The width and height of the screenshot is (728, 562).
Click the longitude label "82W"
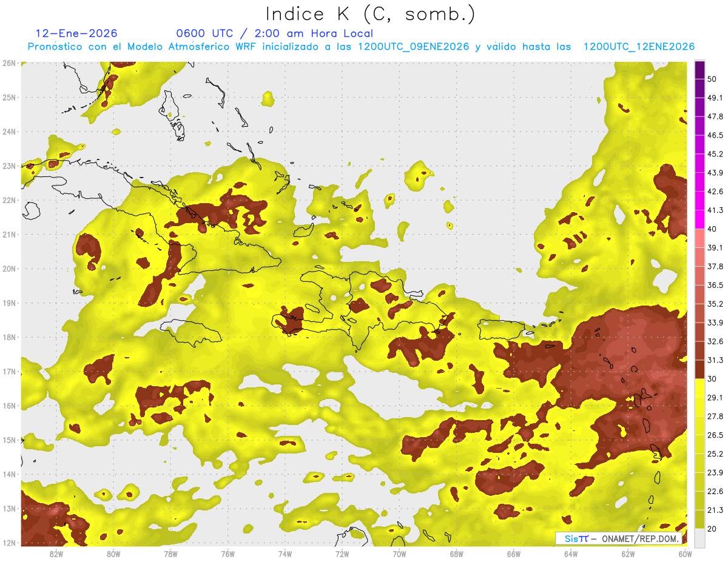pyautogui.click(x=56, y=554)
